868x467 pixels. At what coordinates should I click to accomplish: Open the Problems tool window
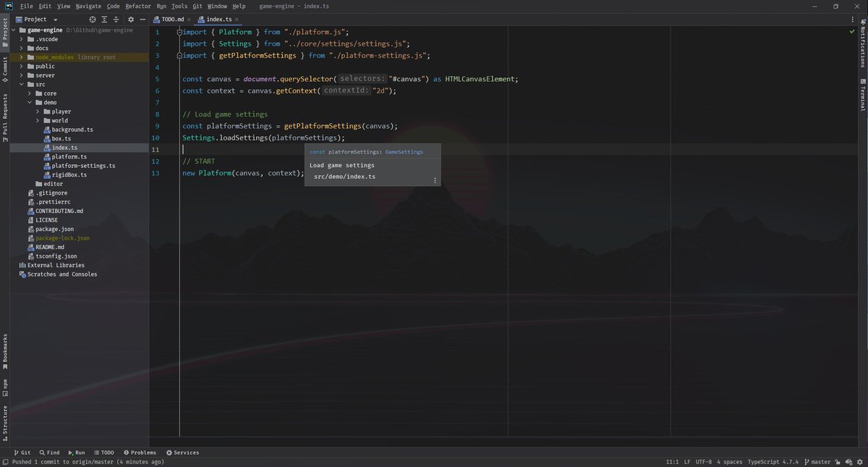click(140, 453)
